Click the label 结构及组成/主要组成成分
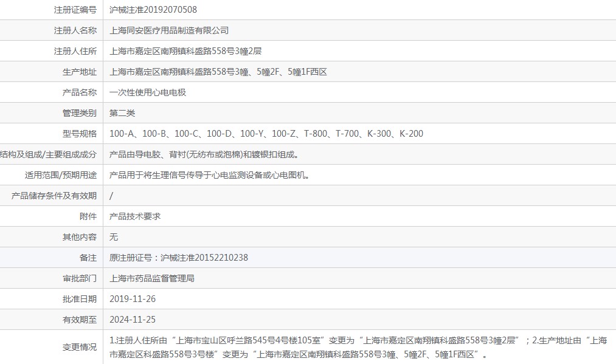This screenshot has height=364, width=616. (x=48, y=154)
